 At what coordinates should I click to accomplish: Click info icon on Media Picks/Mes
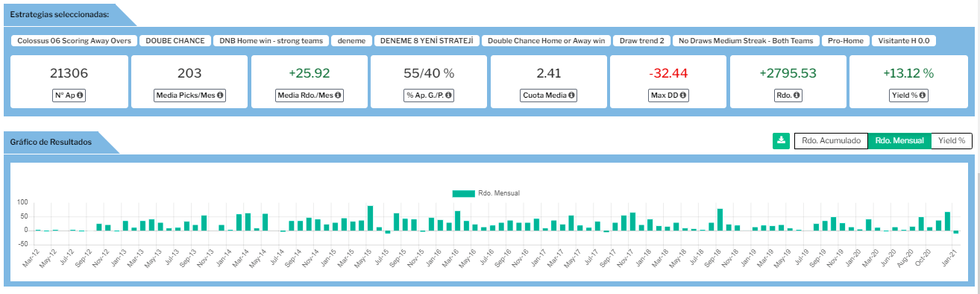coord(220,96)
